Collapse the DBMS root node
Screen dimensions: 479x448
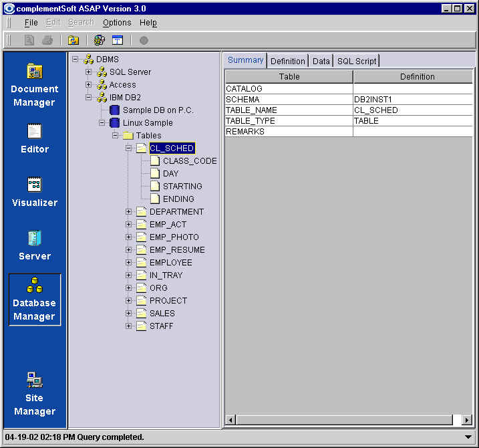tap(75, 59)
